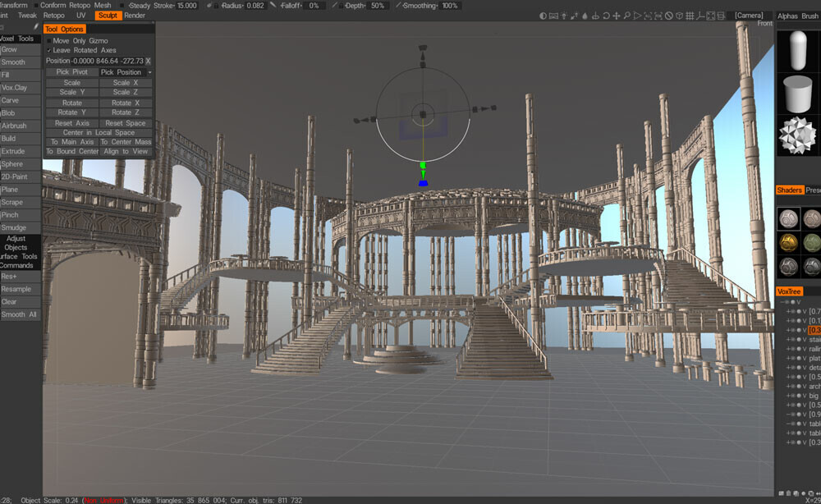Toggle the half-circle shading icon in the viewport toolbar
Image resolution: width=821 pixels, height=504 pixels.
pyautogui.click(x=543, y=16)
